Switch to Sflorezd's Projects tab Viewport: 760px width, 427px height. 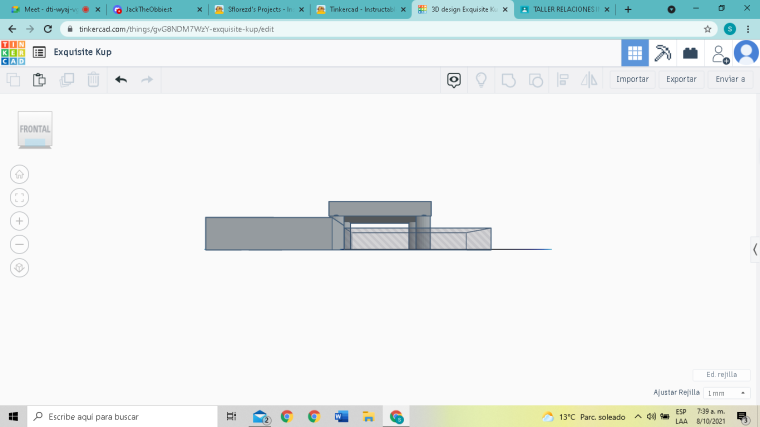point(259,9)
